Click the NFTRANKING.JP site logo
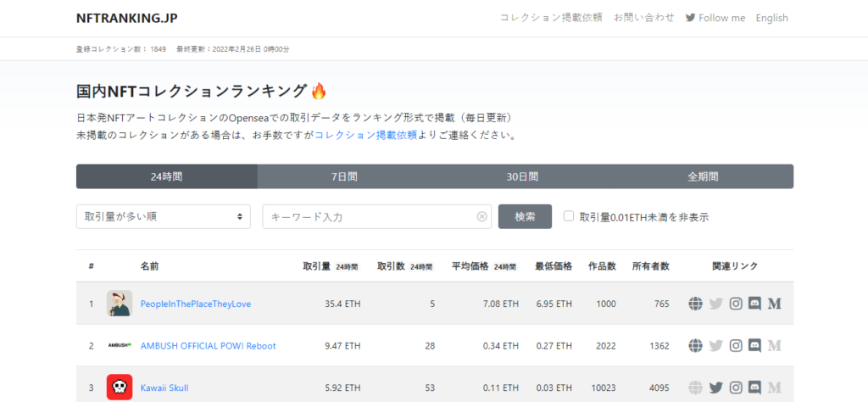 [127, 18]
